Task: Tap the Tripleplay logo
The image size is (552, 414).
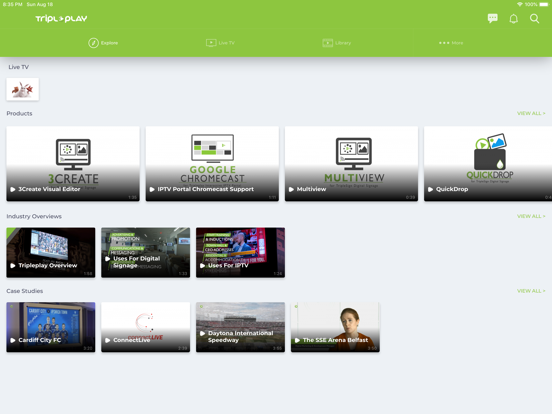Action: pyautogui.click(x=61, y=19)
